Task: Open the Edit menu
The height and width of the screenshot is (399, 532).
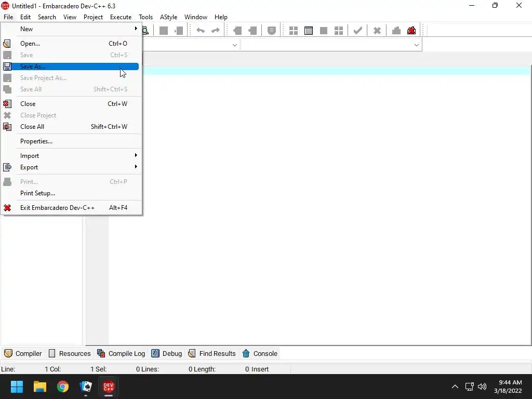Action: (x=25, y=17)
